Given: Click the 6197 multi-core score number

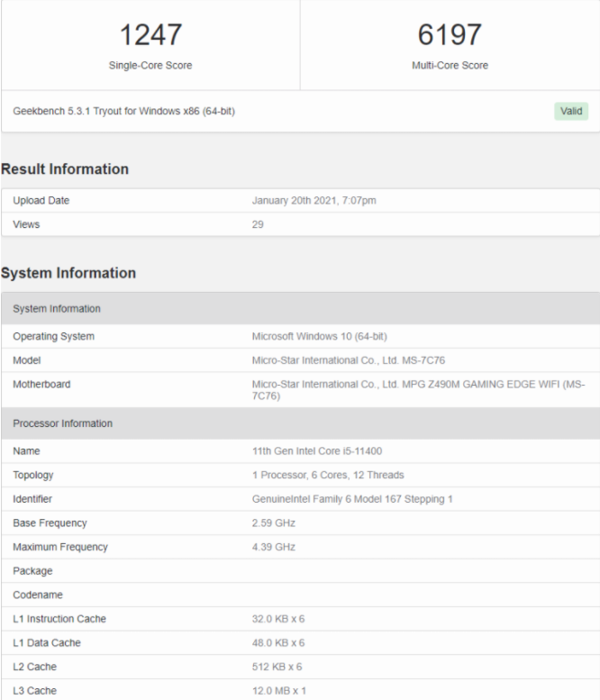Looking at the screenshot, I should 450,35.
